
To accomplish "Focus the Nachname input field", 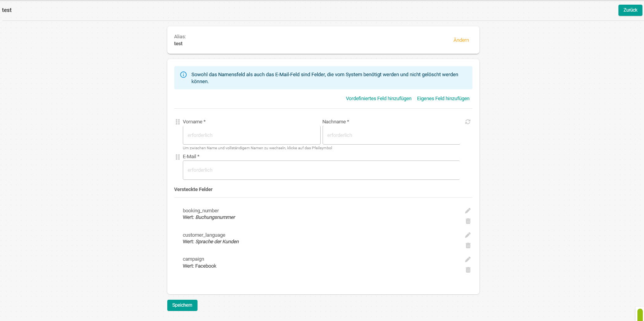I will tap(391, 135).
